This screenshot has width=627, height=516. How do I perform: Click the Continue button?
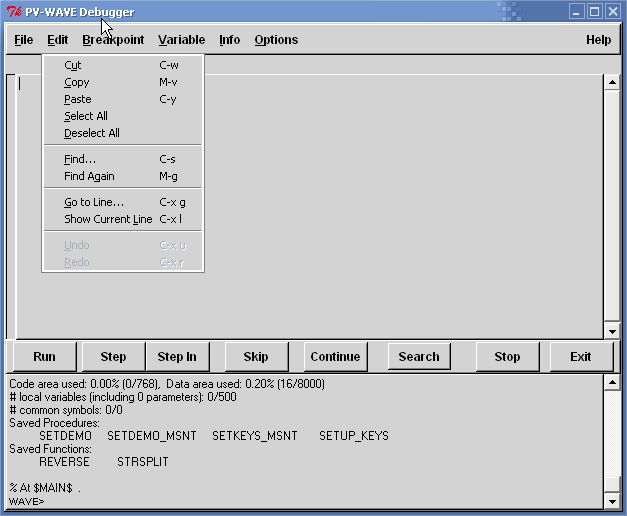click(x=335, y=356)
